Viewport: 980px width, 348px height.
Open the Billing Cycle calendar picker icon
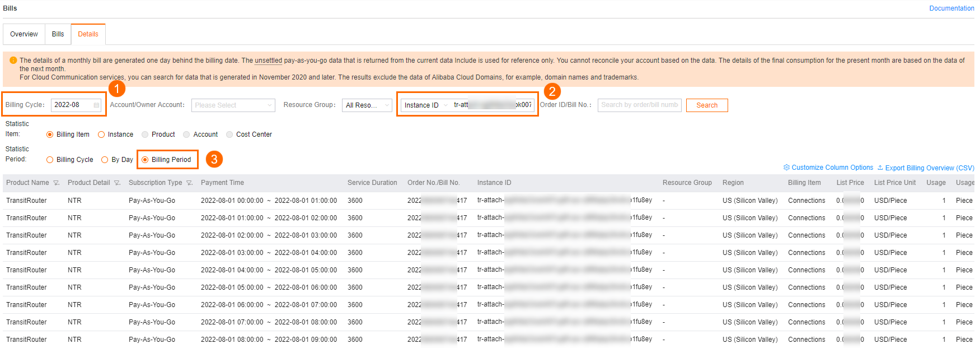tap(96, 105)
